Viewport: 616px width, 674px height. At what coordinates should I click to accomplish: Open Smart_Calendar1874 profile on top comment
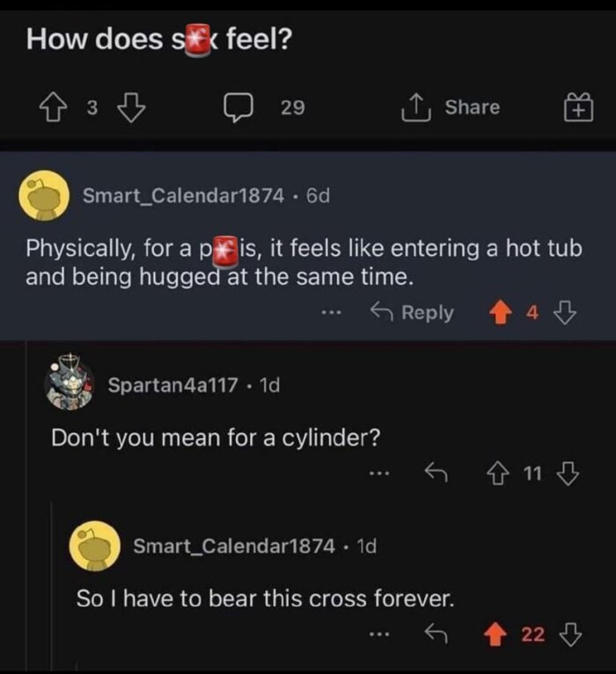(183, 195)
